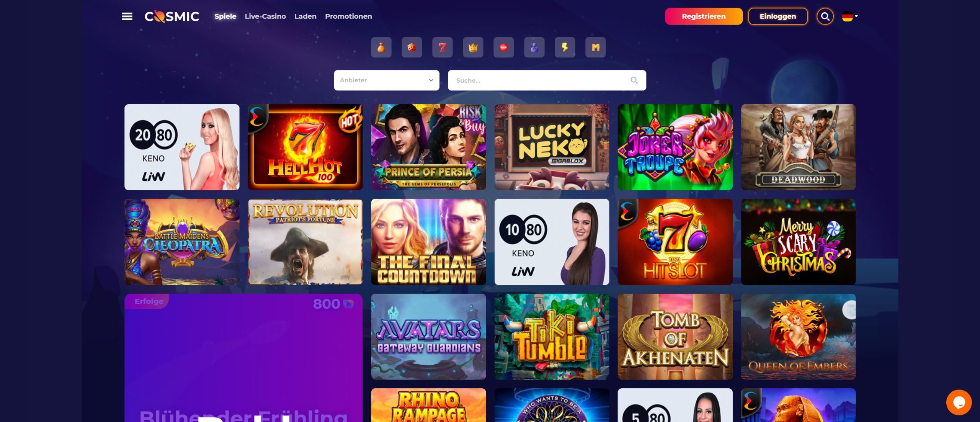Open the Promotionen menu item
980x422 pixels.
[x=348, y=16]
